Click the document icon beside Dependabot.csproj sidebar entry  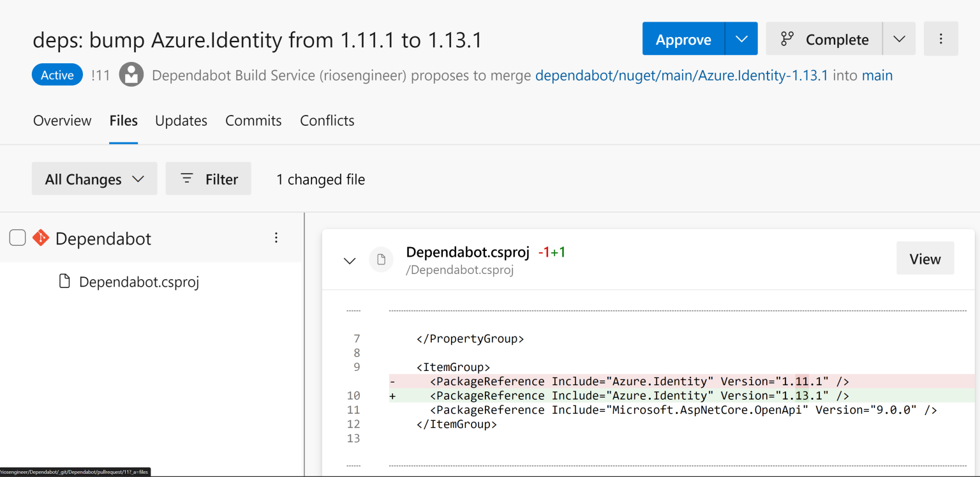coord(64,281)
